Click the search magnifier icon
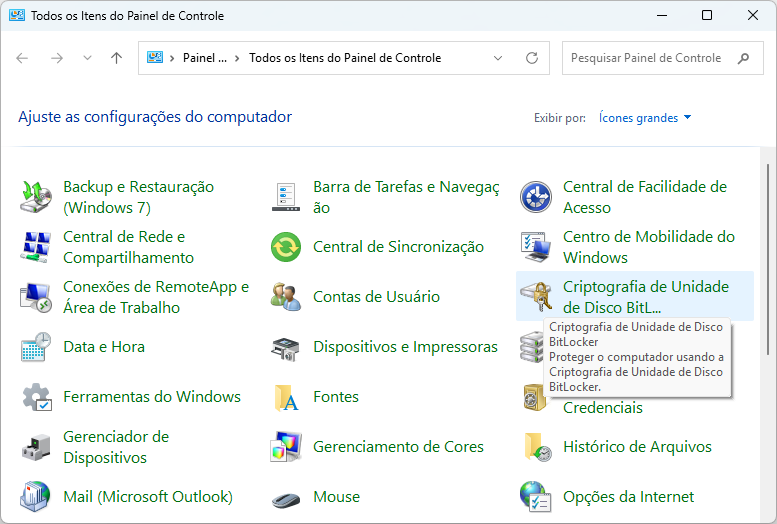This screenshot has height=524, width=777. click(x=743, y=58)
